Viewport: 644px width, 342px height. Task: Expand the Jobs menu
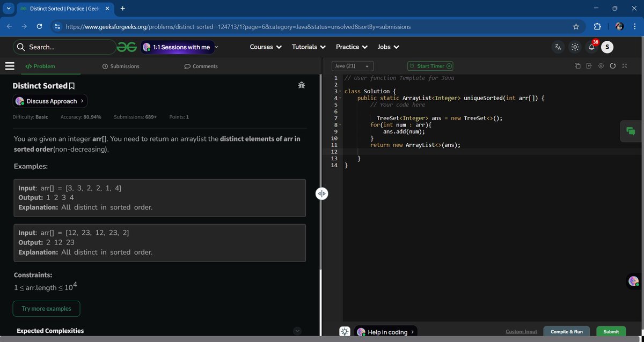389,47
